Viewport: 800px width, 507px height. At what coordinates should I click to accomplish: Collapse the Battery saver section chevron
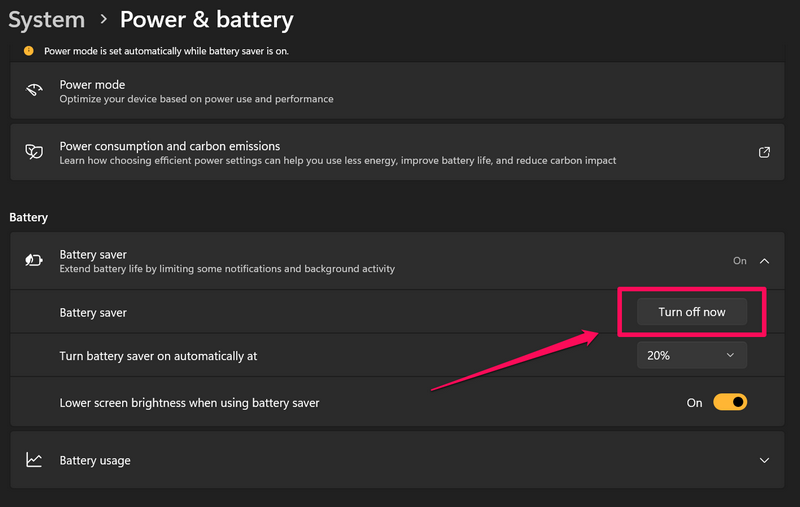[764, 261]
